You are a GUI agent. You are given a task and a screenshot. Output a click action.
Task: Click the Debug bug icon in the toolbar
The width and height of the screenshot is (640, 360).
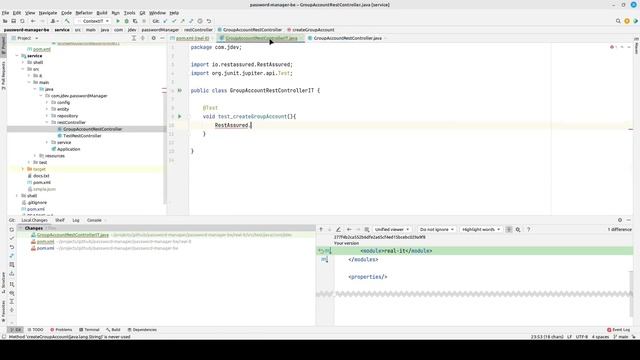(127, 21)
